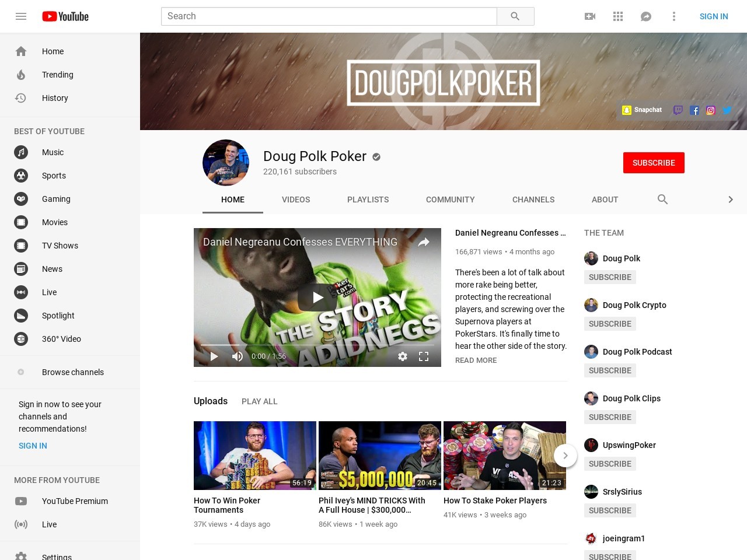Open Live under More from YouTube

click(70, 524)
